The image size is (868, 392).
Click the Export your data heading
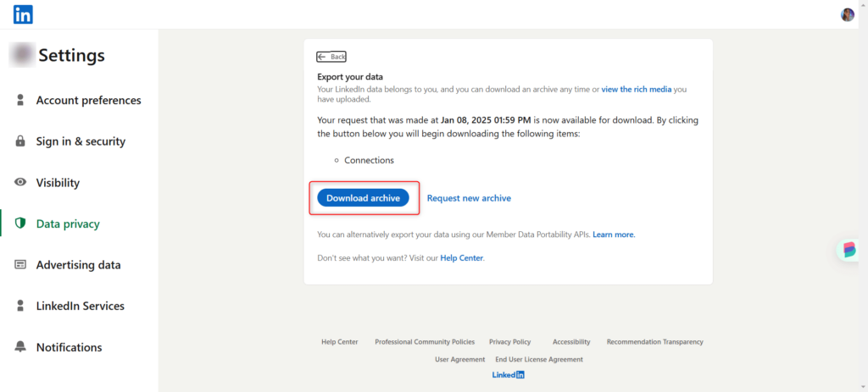click(350, 77)
